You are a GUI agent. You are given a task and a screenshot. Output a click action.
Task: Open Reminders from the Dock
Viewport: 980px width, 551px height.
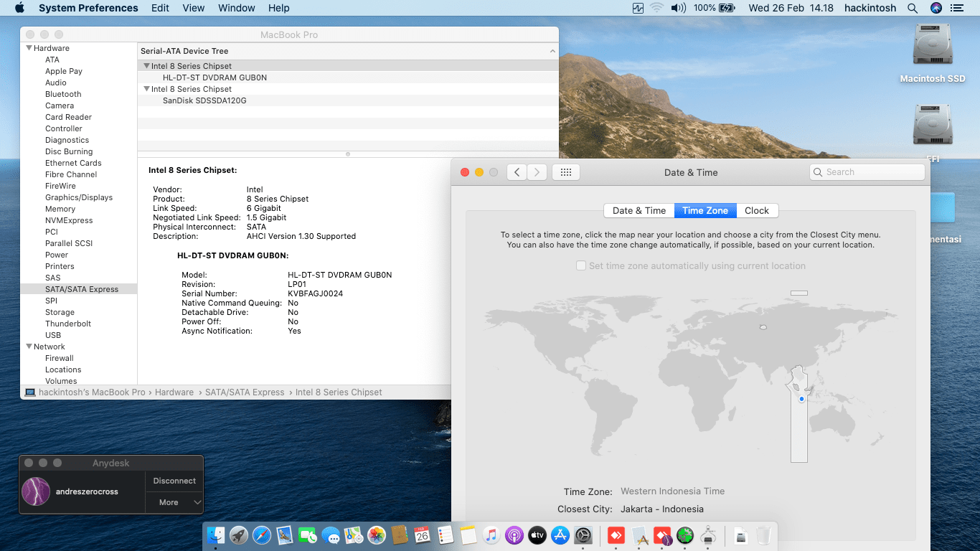445,535
